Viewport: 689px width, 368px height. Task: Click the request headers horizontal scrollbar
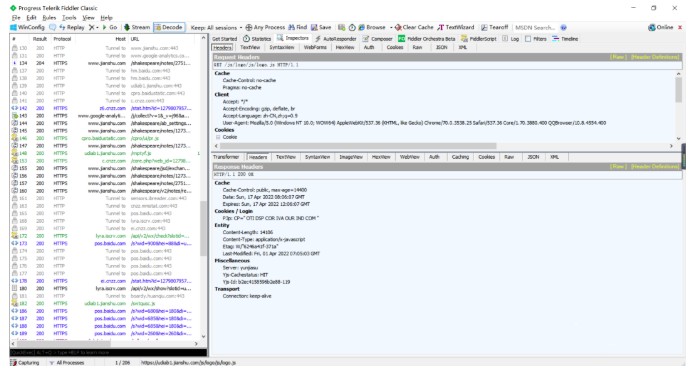(358, 146)
